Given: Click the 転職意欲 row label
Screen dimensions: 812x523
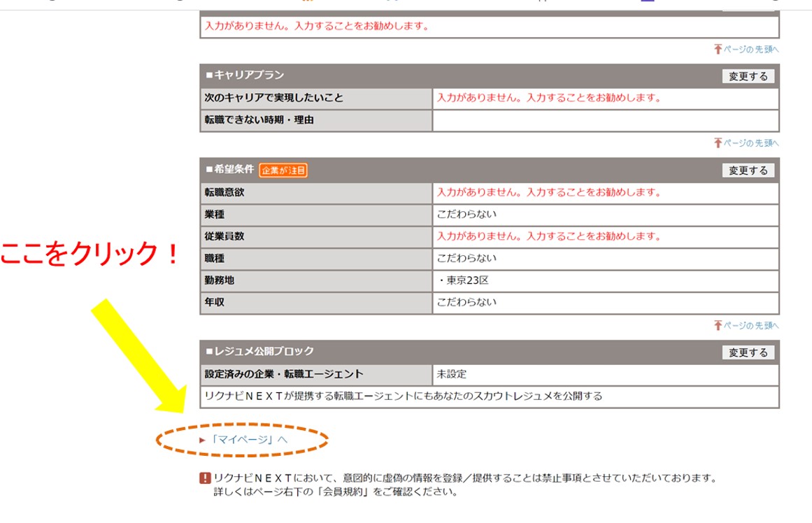Looking at the screenshot, I should coord(316,193).
